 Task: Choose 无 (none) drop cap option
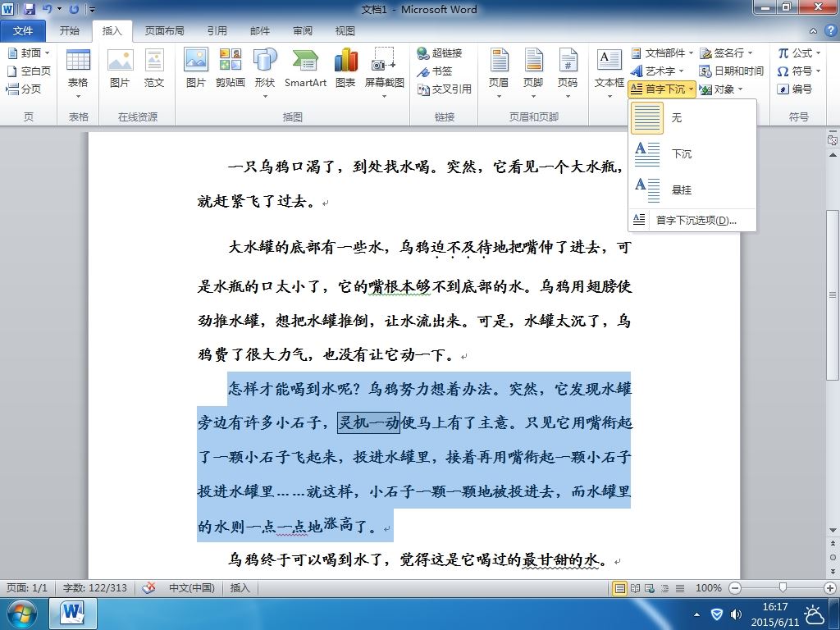tap(692, 118)
